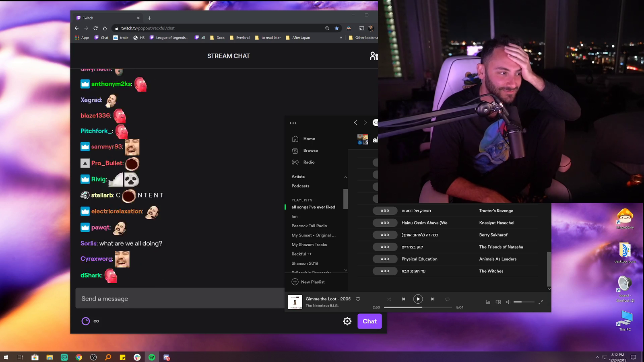Click the Send a message field
Viewport: 644px width, 362px height.
point(180,298)
